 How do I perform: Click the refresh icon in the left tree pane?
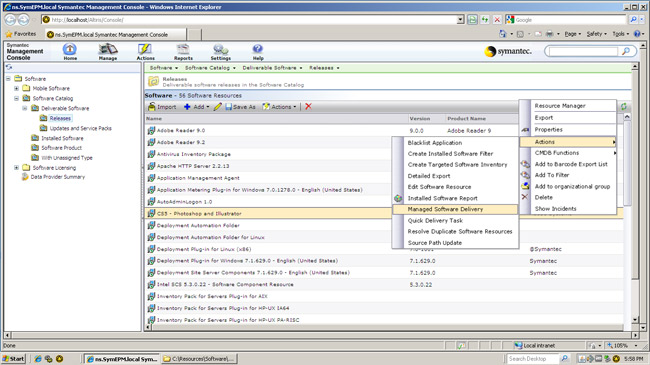(9, 67)
